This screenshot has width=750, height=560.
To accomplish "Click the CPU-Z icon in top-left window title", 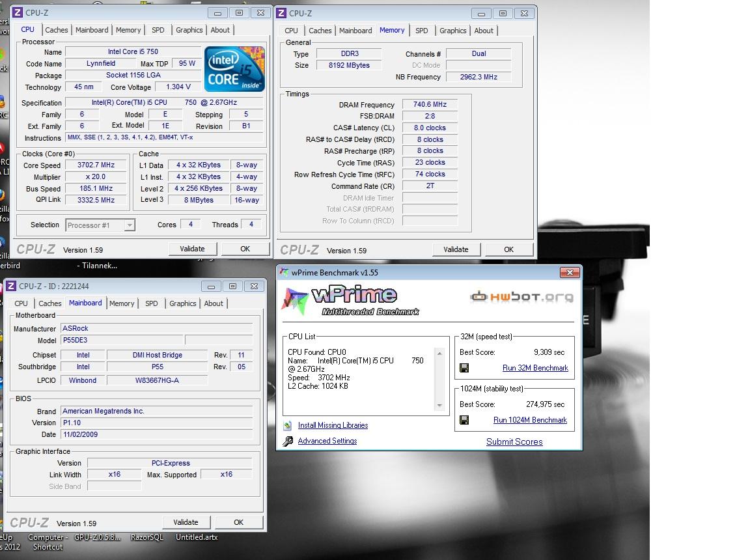I will (18, 12).
